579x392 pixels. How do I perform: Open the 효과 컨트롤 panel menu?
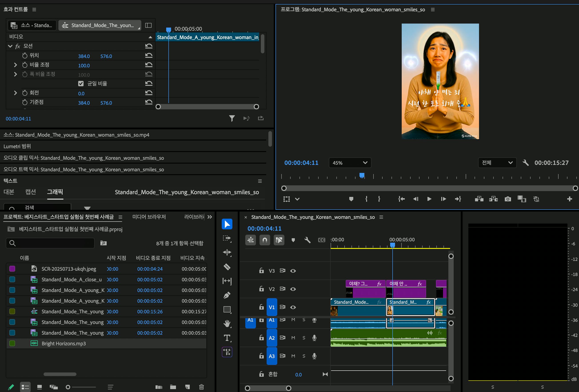pos(34,10)
